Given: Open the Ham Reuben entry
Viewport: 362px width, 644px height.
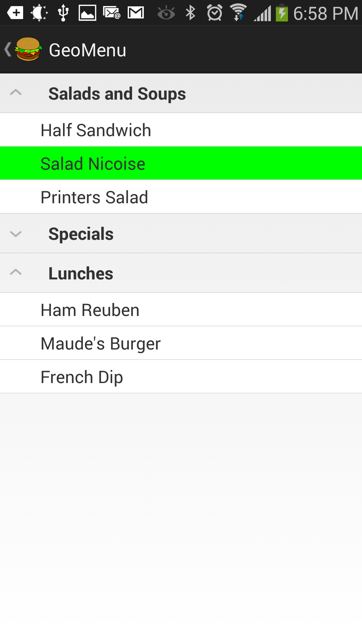Looking at the screenshot, I should coord(90,310).
